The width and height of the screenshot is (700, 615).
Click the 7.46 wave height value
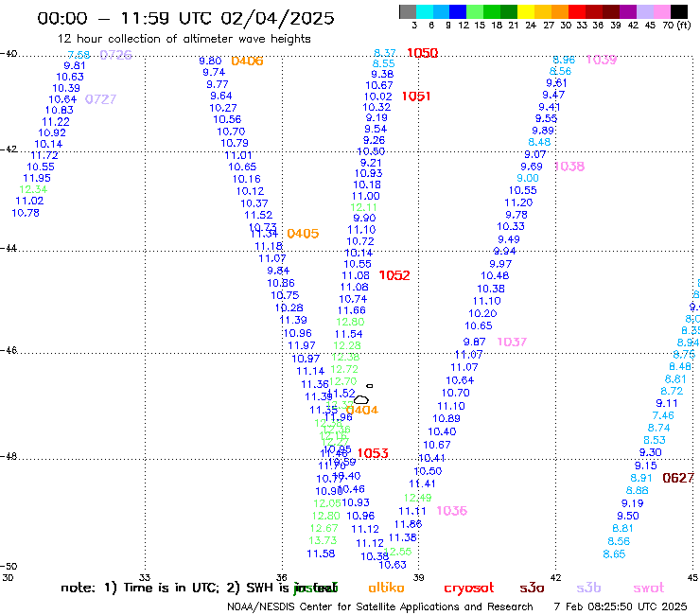point(663,415)
